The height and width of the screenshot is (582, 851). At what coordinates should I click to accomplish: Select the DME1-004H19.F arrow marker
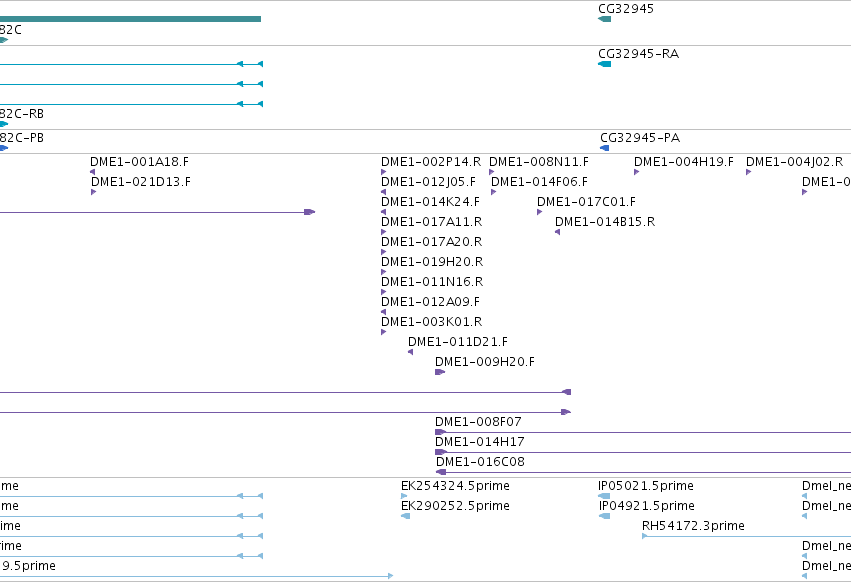pos(637,172)
